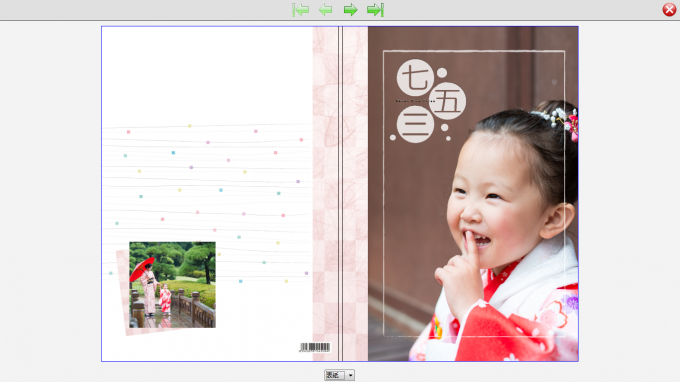Select the tilted pink backing behind garden photo

[x=123, y=293]
